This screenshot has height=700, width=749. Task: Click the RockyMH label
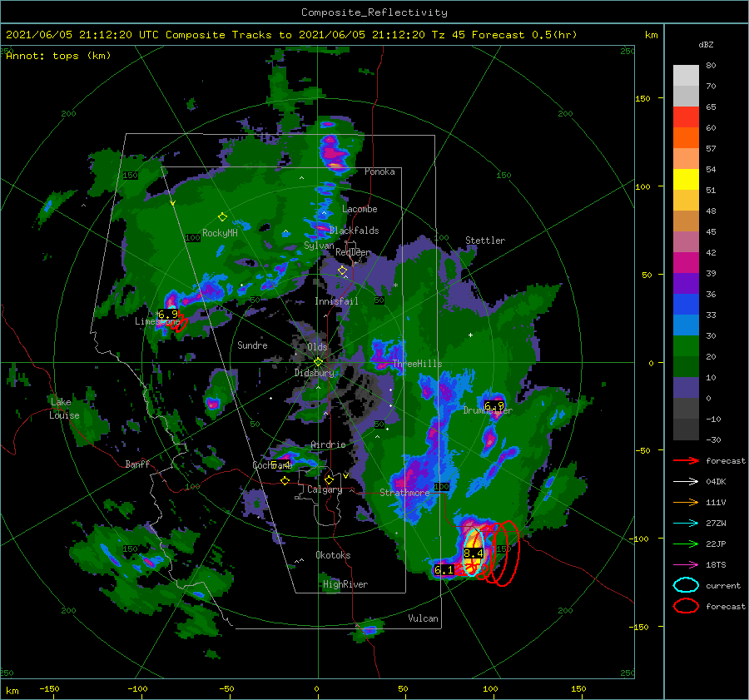[x=220, y=233]
